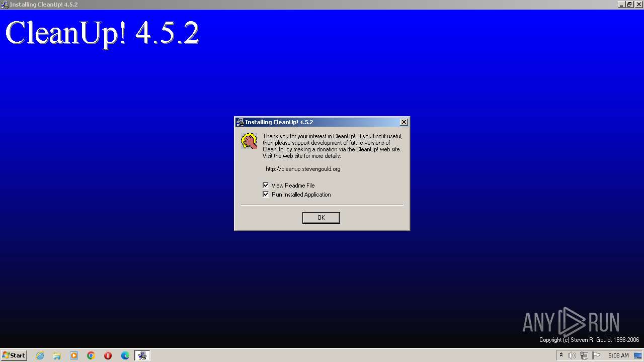
Task: Open Windows Media Player from the taskbar
Action: point(74,355)
